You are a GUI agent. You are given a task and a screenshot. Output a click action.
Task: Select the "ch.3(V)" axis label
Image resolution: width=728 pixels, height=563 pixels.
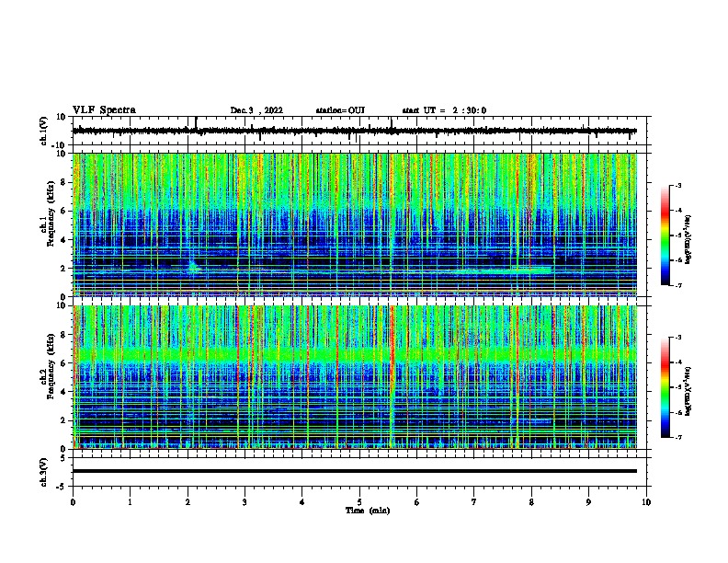point(44,472)
